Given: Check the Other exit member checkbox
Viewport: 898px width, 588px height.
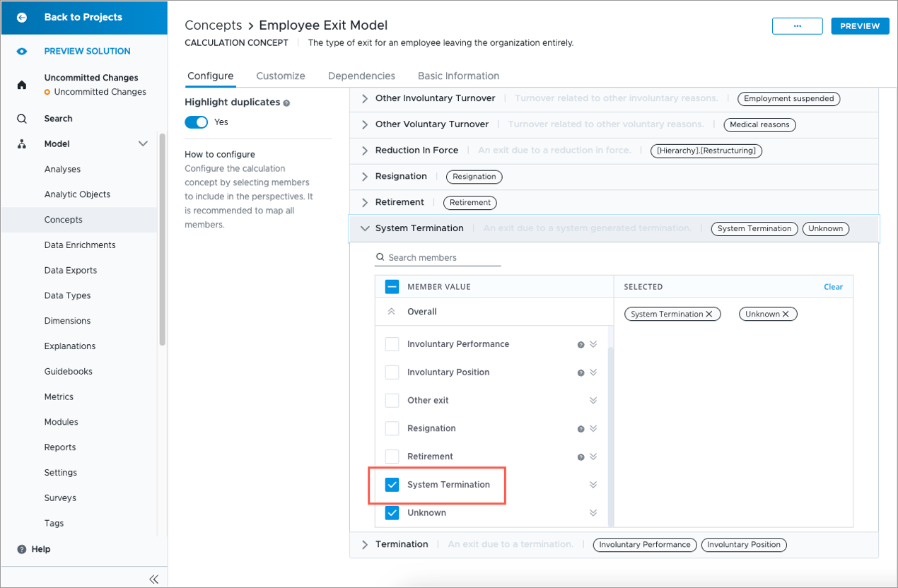Looking at the screenshot, I should (x=392, y=401).
